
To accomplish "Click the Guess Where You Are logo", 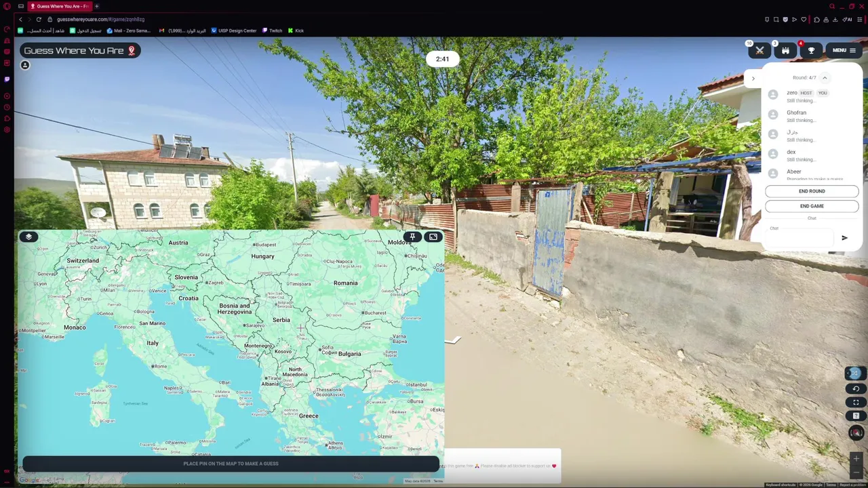I will coord(80,50).
